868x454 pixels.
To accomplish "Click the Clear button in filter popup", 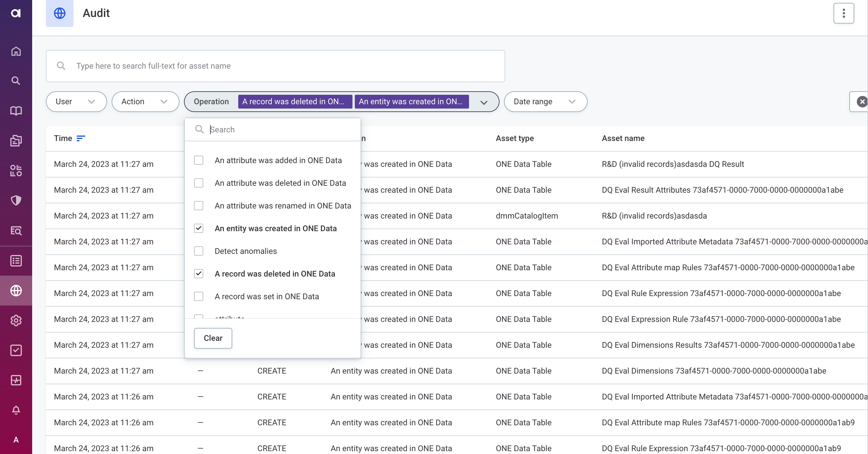I will [x=213, y=338].
